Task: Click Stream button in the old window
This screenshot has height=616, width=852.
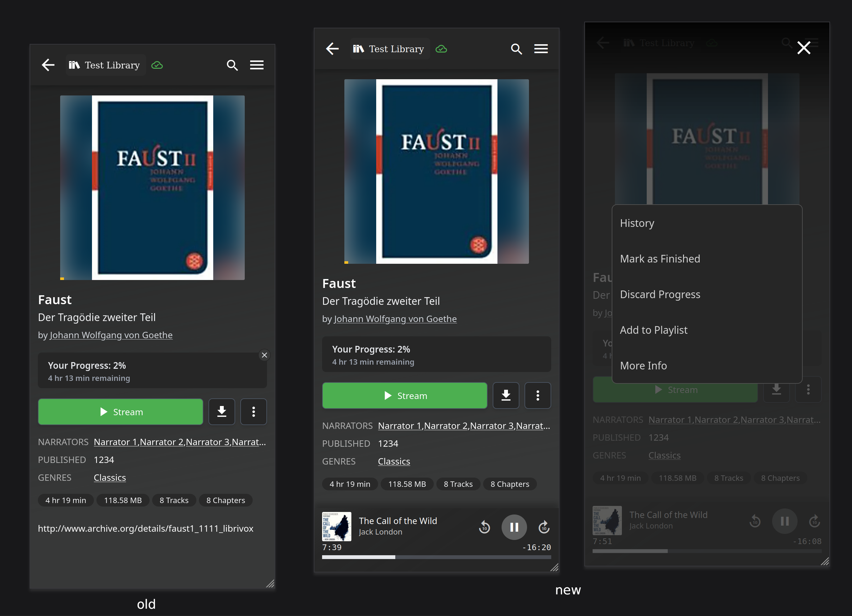Action: [121, 412]
